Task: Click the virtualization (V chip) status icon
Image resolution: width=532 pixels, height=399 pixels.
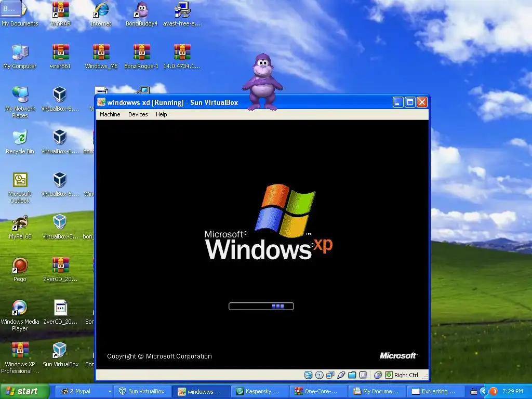Action: (363, 375)
